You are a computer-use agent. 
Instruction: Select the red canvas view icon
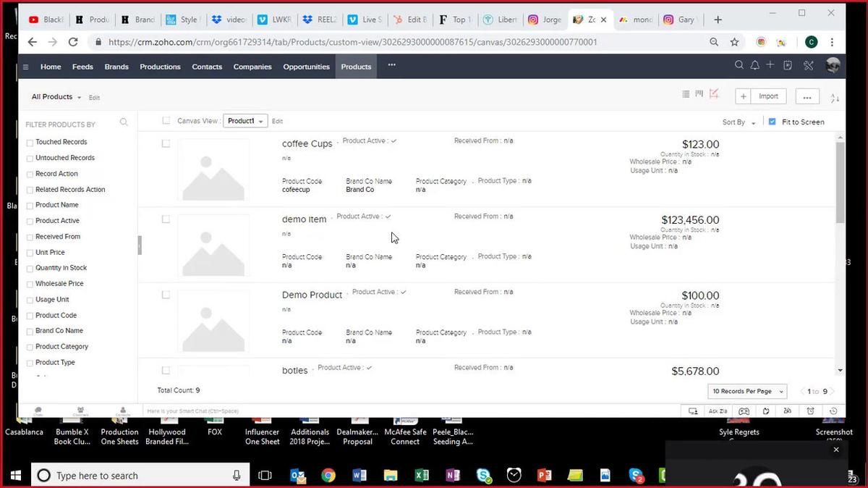[x=714, y=94]
